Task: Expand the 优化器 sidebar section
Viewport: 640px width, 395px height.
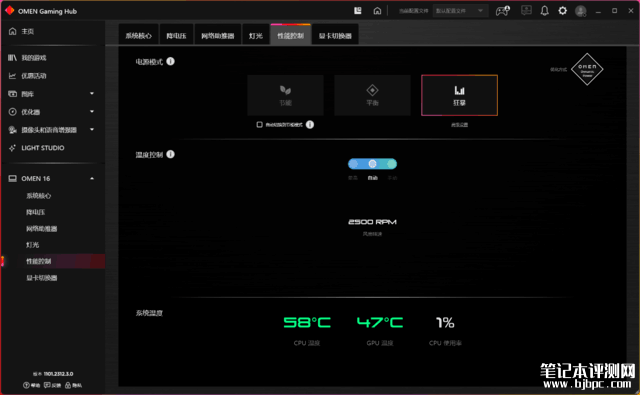Action: point(92,111)
